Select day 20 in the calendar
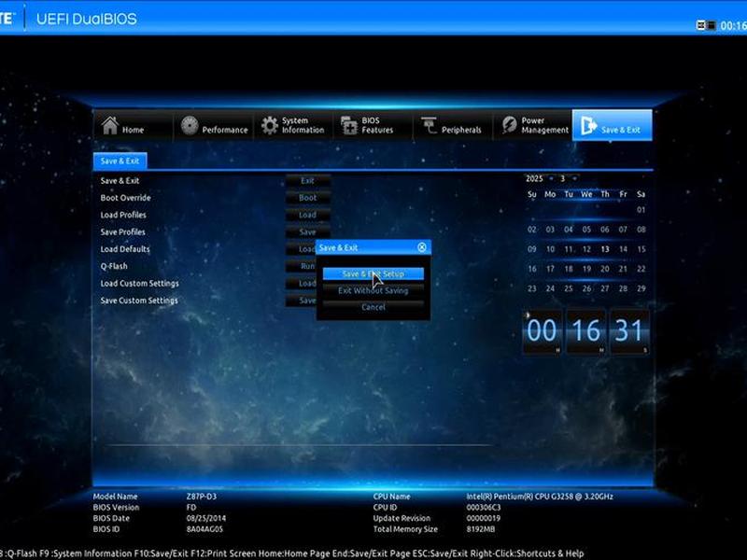This screenshot has height=560, width=747. pyautogui.click(x=604, y=269)
